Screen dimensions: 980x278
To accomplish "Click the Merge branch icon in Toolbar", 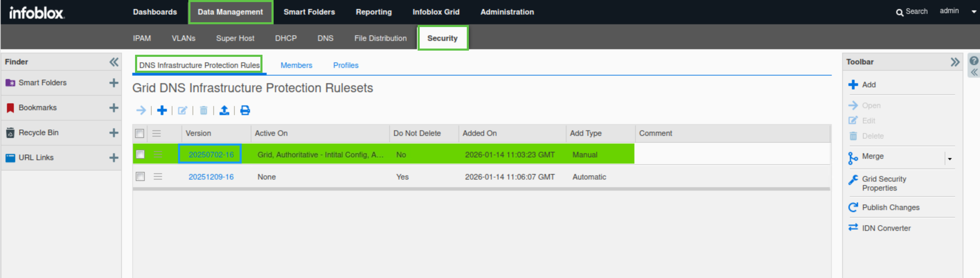I will pyautogui.click(x=853, y=158).
